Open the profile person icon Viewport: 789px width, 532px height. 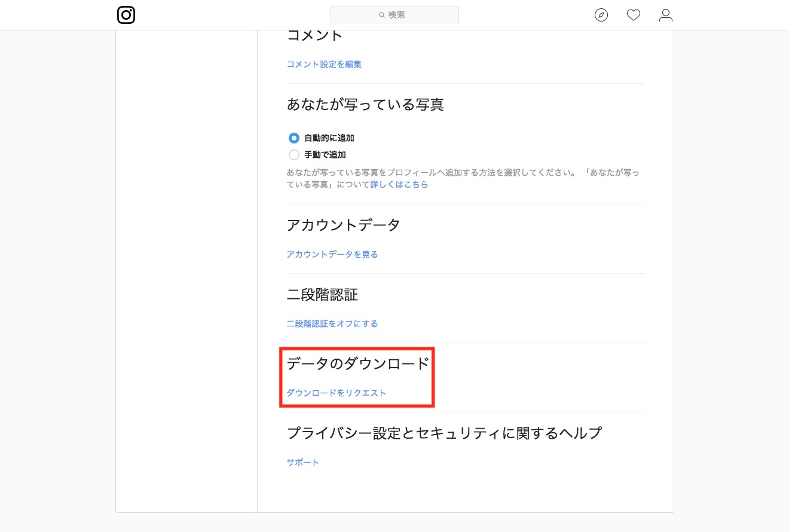[666, 15]
